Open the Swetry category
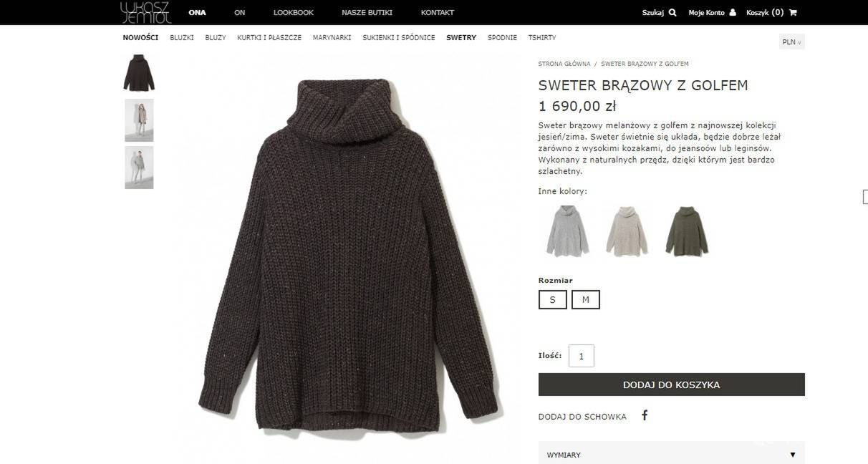868x464 pixels. [x=461, y=38]
